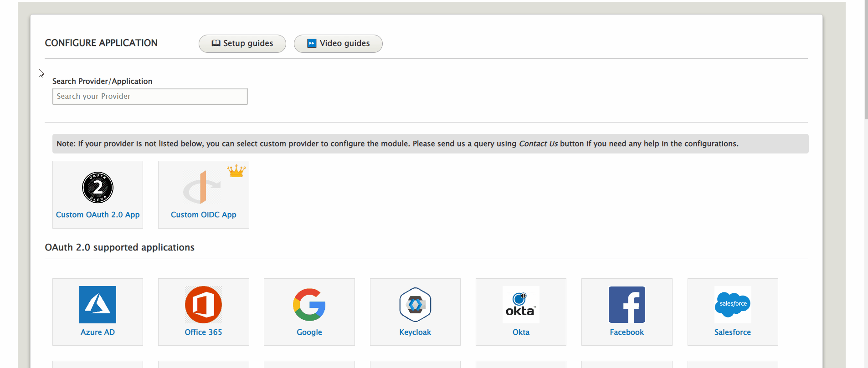Screen dimensions: 868x368
Task: Open the Facebook link
Action: click(x=627, y=332)
